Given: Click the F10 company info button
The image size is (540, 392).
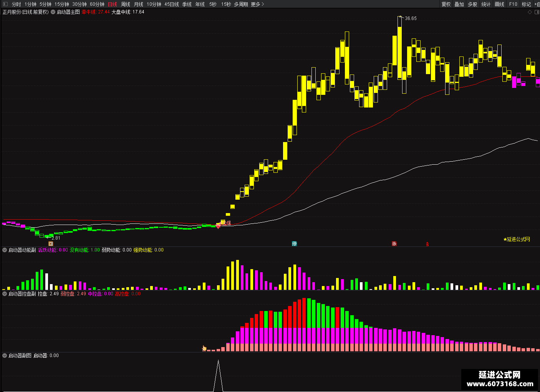Looking at the screenshot, I should [513, 4].
